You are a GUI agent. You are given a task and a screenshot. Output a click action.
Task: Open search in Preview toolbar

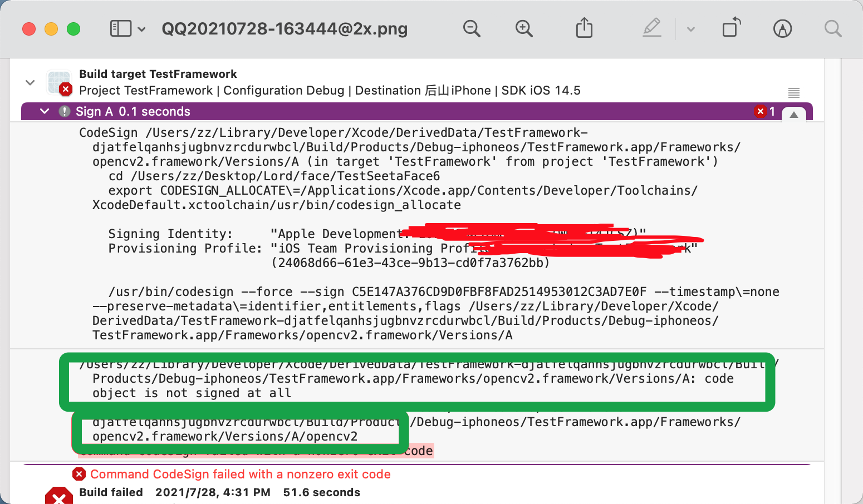(x=833, y=28)
